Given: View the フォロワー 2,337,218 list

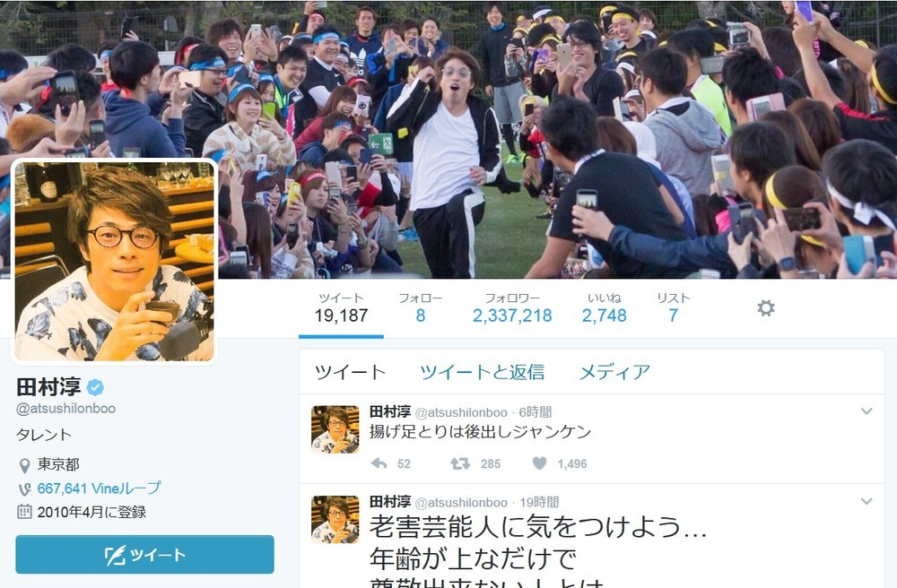Looking at the screenshot, I should pyautogui.click(x=512, y=308).
